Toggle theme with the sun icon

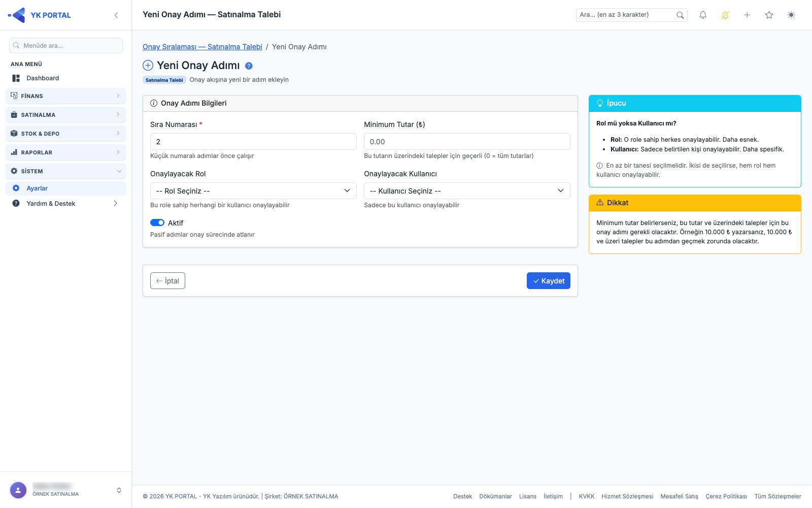click(x=791, y=15)
